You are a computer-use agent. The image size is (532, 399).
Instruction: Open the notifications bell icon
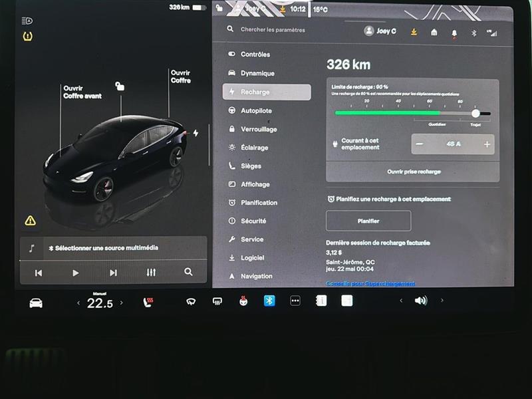454,33
